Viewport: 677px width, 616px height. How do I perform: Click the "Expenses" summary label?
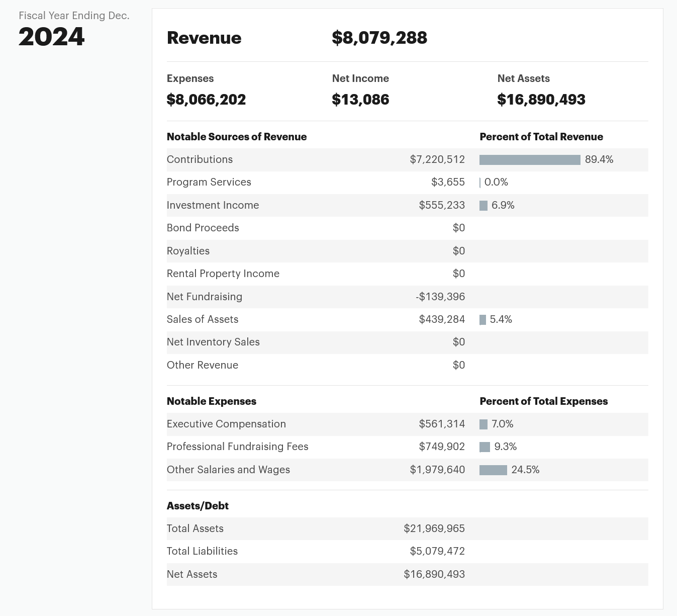[x=190, y=78]
